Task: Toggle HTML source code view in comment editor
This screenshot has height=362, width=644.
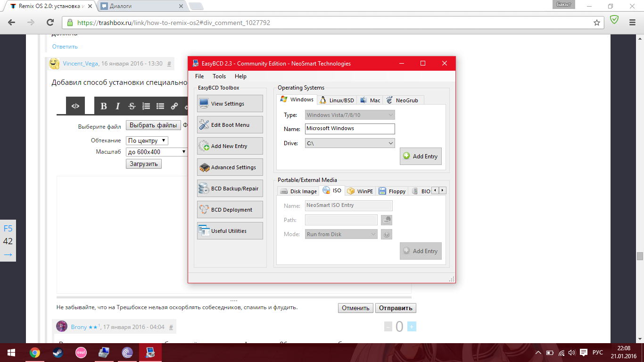Action: [x=75, y=106]
